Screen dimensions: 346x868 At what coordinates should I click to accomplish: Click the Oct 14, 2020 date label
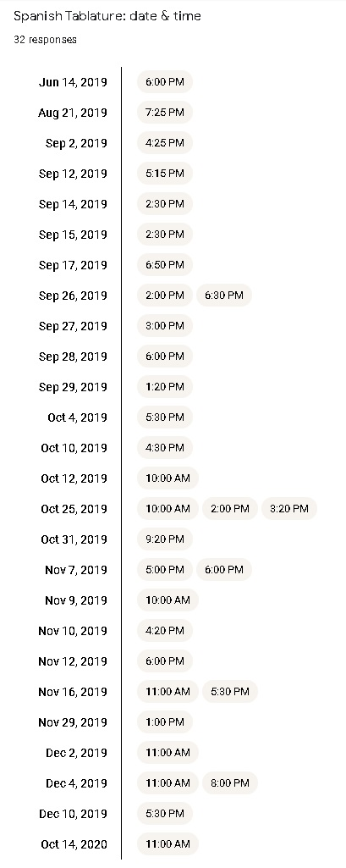pyautogui.click(x=74, y=844)
